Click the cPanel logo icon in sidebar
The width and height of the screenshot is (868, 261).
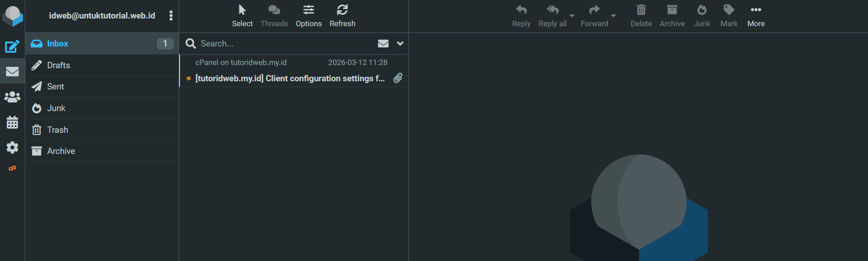[x=12, y=168]
